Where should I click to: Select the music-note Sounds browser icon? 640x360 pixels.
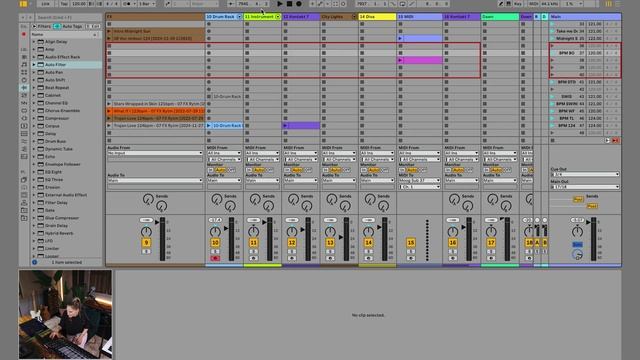pos(24,64)
